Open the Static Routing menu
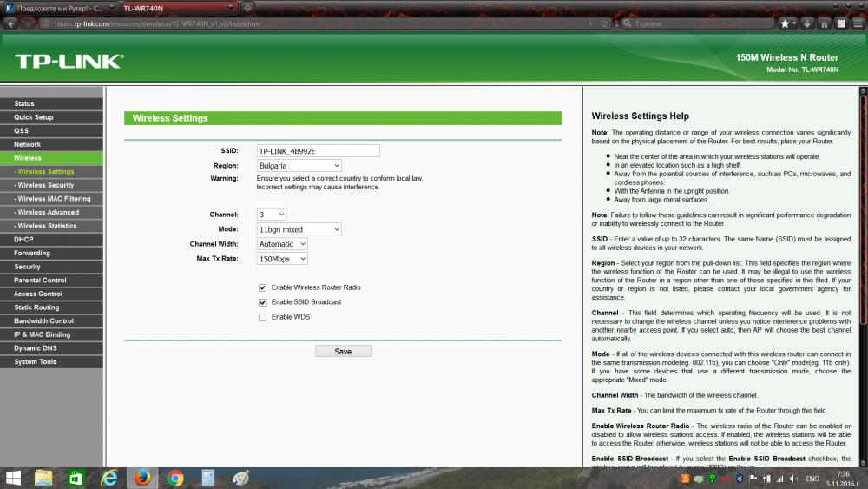The image size is (868, 489). tap(51, 307)
